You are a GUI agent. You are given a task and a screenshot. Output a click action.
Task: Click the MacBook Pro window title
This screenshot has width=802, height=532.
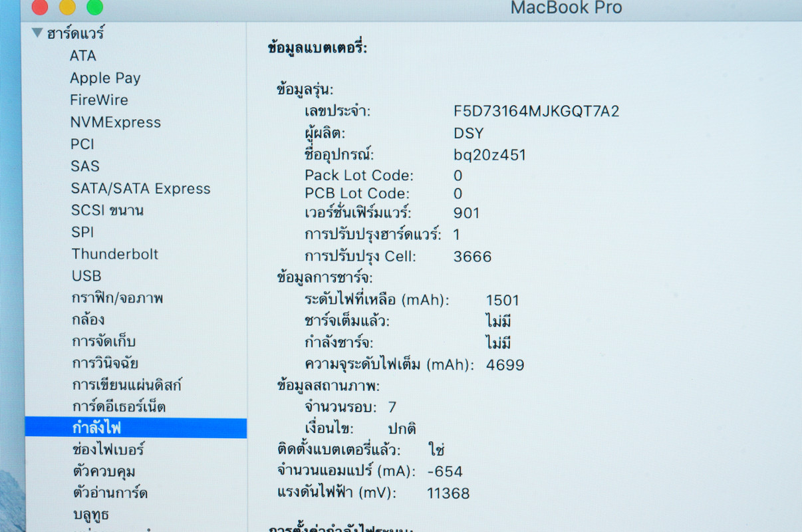tap(566, 8)
